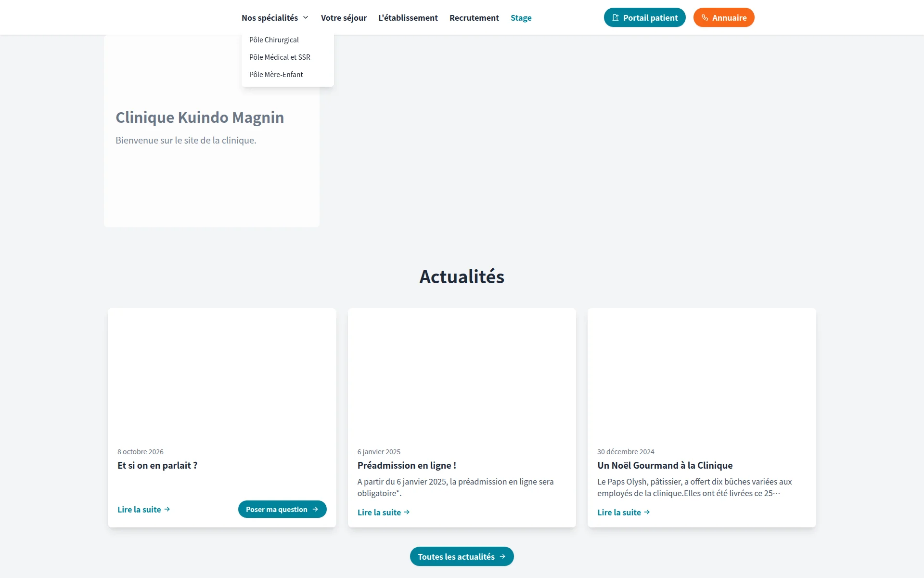Screen dimensions: 924x578
Task: Open the Annuaire directory button
Action: click(723, 17)
